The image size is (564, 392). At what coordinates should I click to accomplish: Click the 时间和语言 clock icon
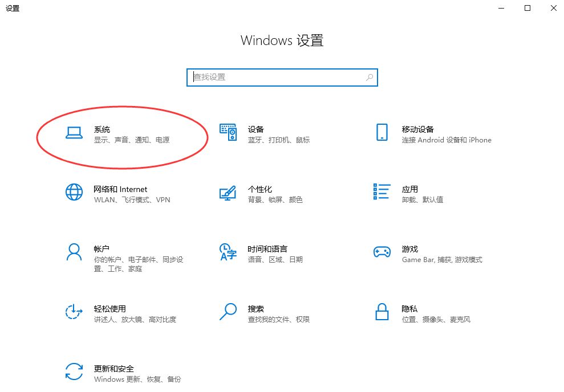pos(228,252)
